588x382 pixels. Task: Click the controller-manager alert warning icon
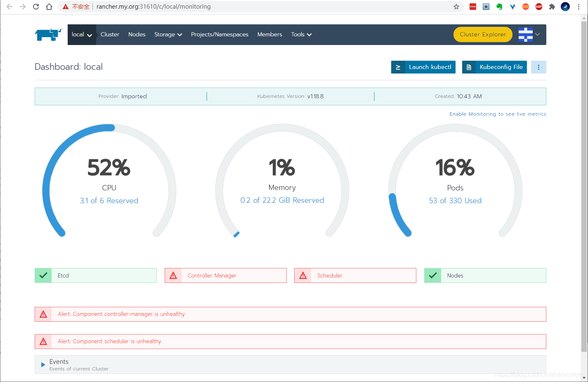click(x=43, y=314)
